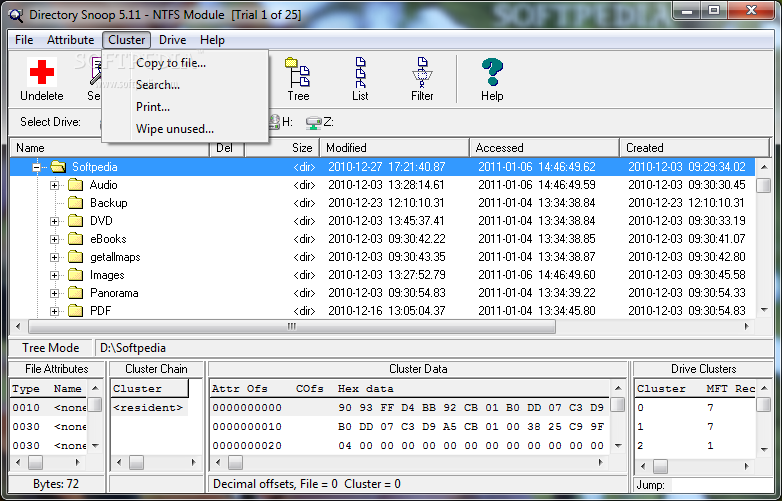Viewport: 782px width, 501px height.
Task: Choose Wipe unused... menu entry
Action: 185,129
